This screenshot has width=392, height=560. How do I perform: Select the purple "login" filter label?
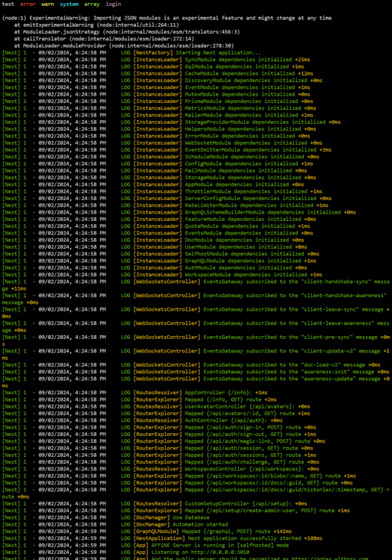(113, 4)
